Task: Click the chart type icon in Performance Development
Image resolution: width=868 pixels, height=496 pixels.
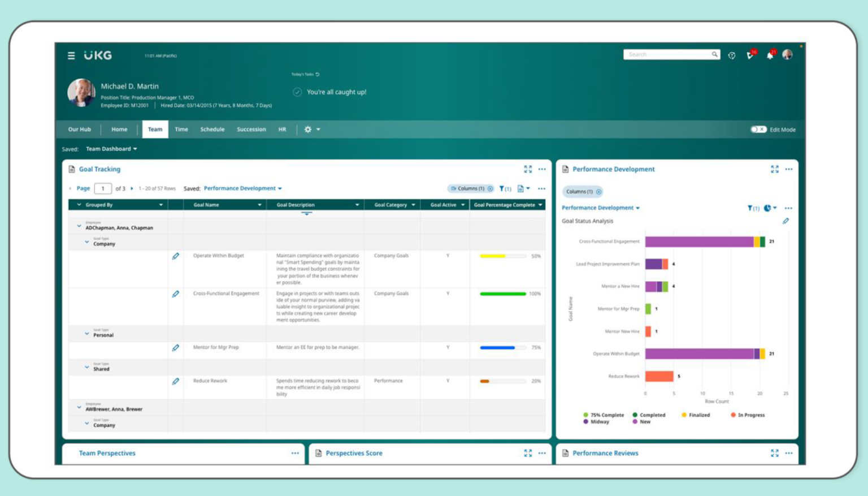Action: (x=768, y=208)
